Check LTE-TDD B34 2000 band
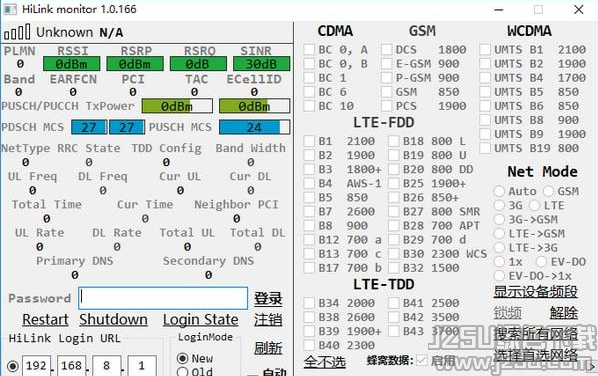 (309, 303)
